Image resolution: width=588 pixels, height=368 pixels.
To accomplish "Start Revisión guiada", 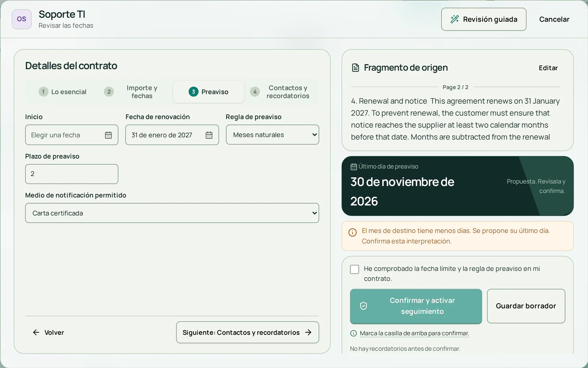I will click(x=484, y=19).
